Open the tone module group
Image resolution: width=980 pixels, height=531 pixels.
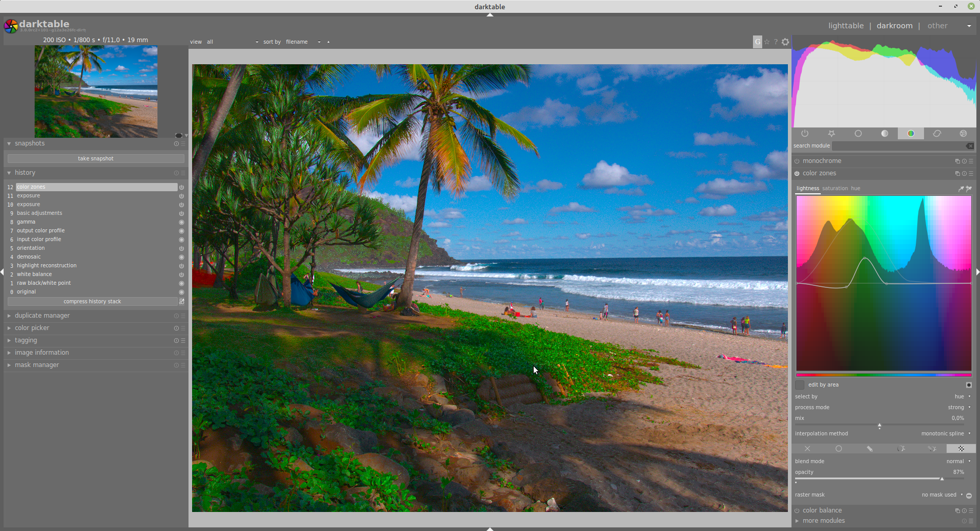coord(884,134)
